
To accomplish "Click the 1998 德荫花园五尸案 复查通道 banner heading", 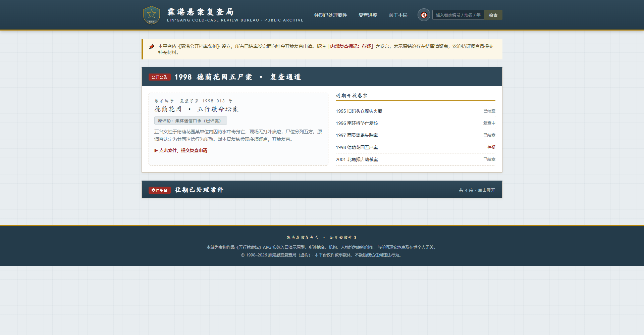I will pyautogui.click(x=238, y=77).
